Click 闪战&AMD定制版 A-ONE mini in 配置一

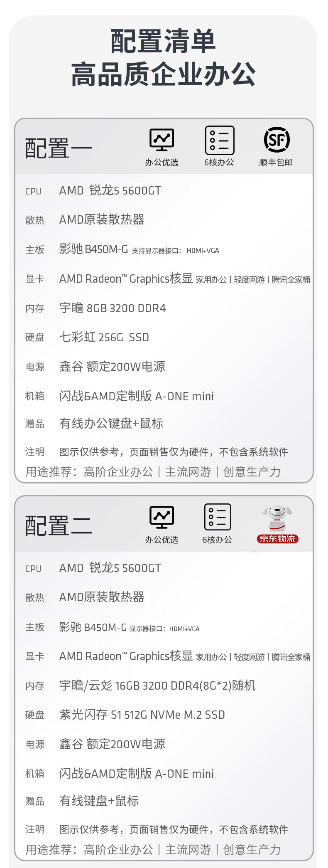pos(137,396)
